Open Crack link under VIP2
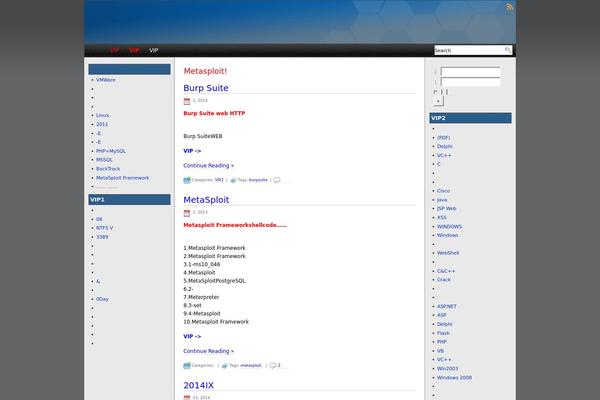This screenshot has width=600, height=400. (x=444, y=280)
